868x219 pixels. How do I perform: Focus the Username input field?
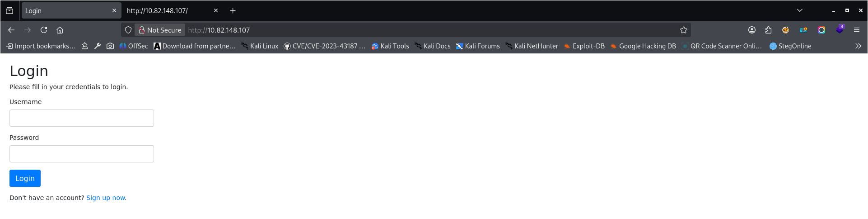click(82, 118)
